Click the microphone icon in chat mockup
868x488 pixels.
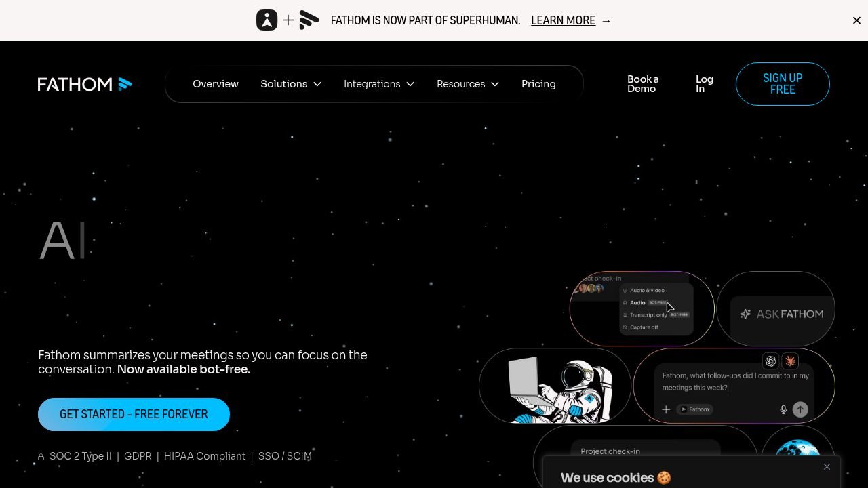coord(783,409)
